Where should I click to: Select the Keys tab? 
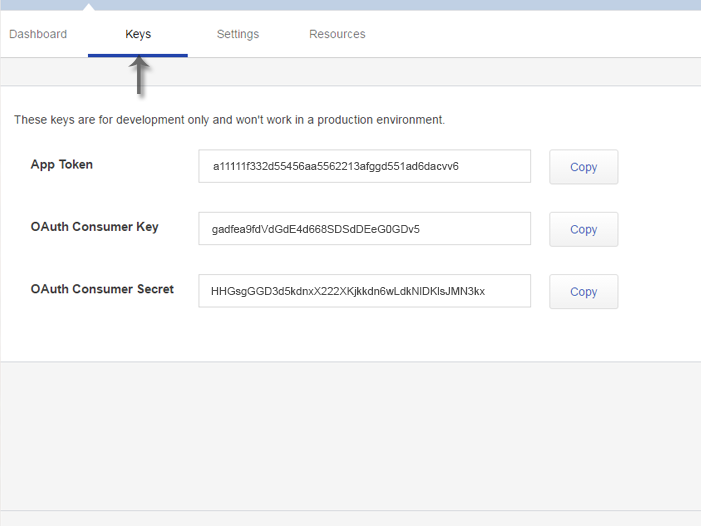pyautogui.click(x=138, y=34)
